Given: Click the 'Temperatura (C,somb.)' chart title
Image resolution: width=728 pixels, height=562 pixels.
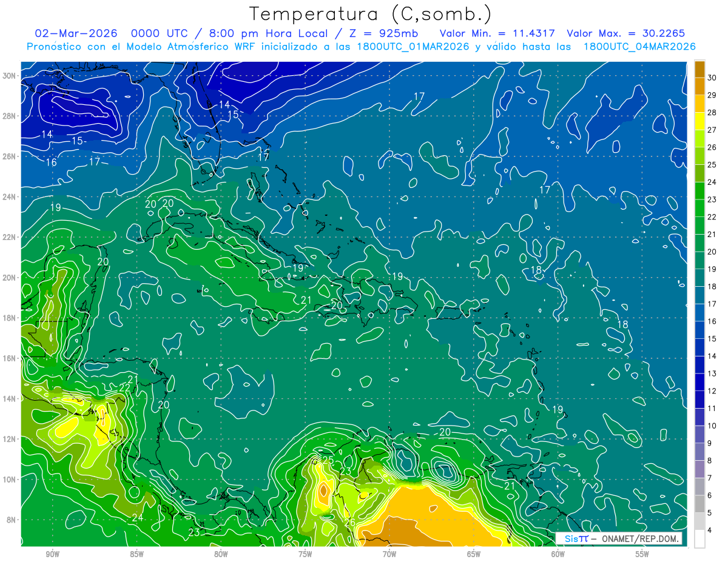Looking at the screenshot, I should click(370, 14).
